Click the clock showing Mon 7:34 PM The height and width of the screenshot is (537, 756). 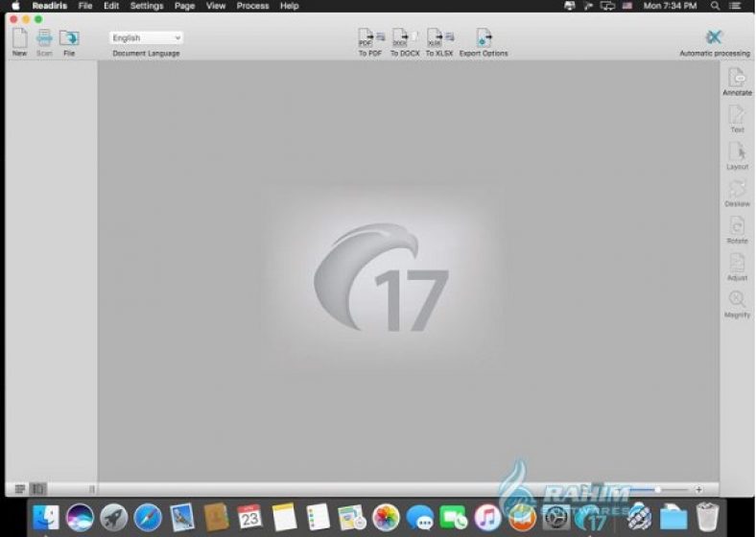coord(670,6)
